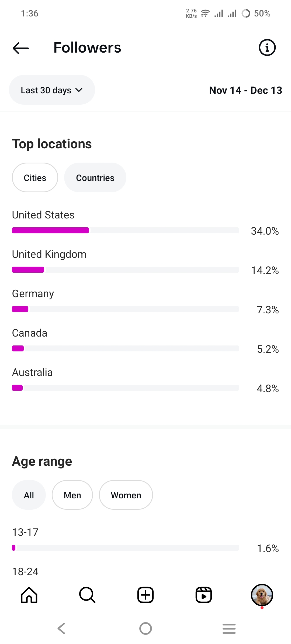Tap the United States percentage bar
The height and width of the screenshot is (644, 291).
[x=125, y=230]
